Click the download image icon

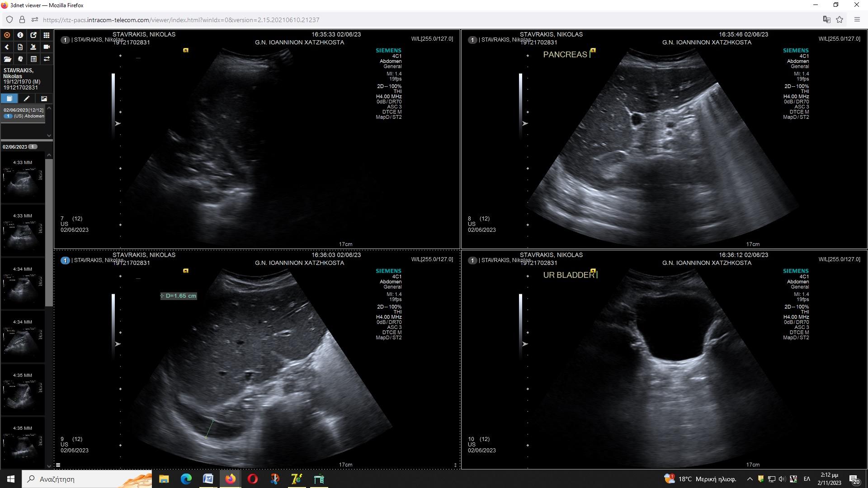[x=33, y=47]
